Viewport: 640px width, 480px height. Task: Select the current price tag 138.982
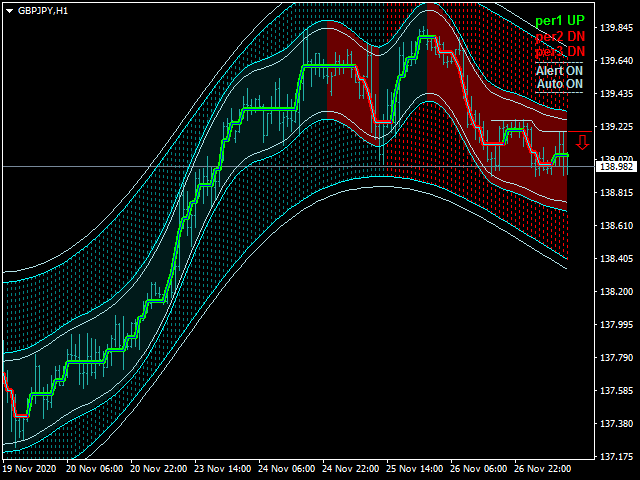tap(616, 167)
